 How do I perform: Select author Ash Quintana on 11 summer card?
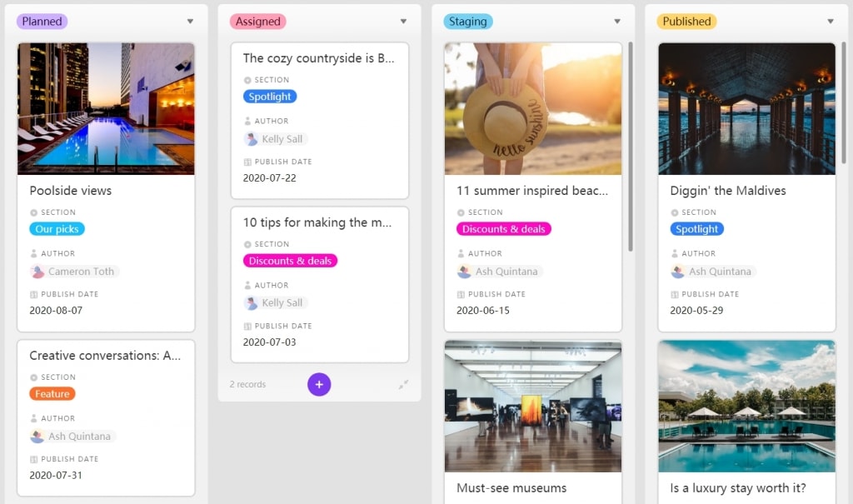pyautogui.click(x=500, y=271)
